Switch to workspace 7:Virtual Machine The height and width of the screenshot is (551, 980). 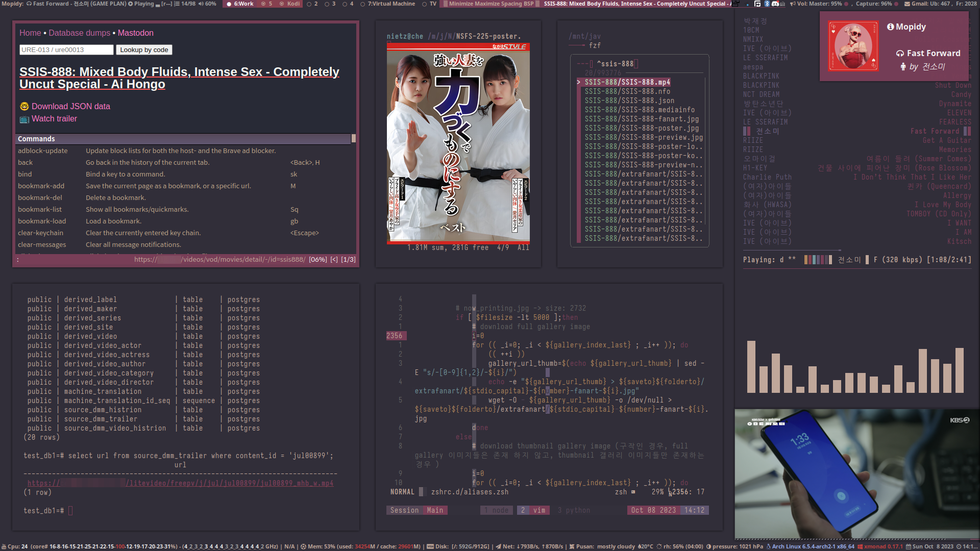(387, 4)
